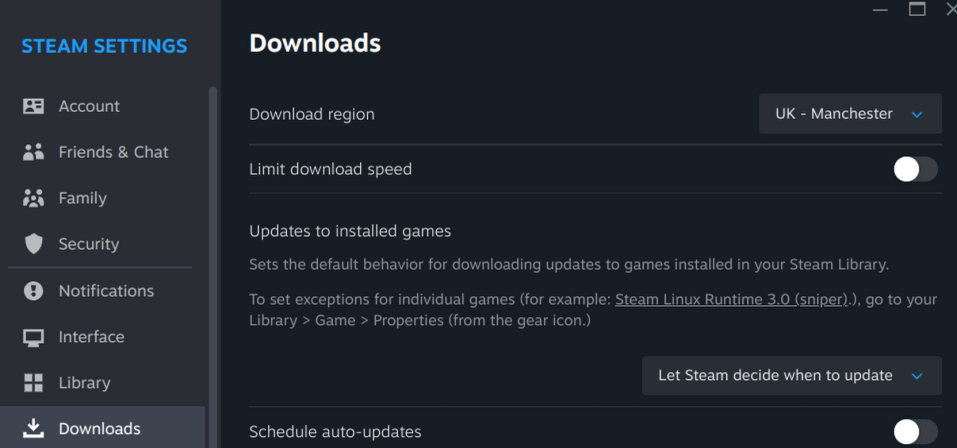Image resolution: width=957 pixels, height=448 pixels.
Task: Click the Account ID card icon
Action: (x=33, y=106)
